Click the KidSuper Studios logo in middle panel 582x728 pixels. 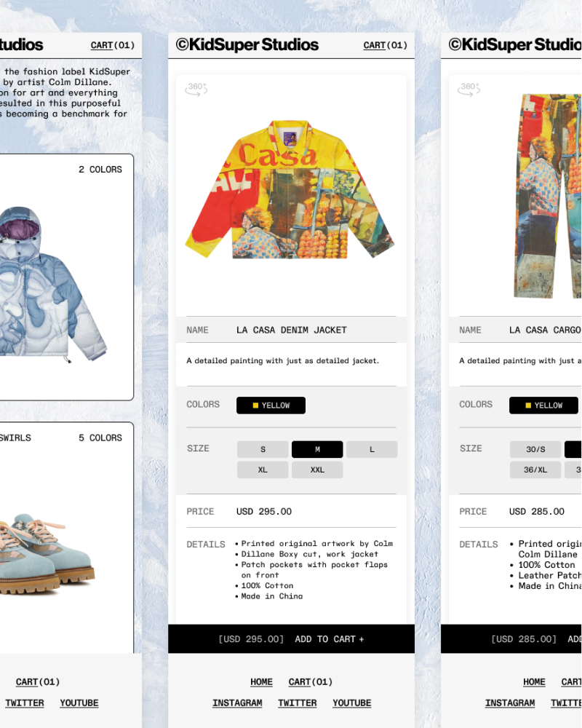(x=247, y=44)
